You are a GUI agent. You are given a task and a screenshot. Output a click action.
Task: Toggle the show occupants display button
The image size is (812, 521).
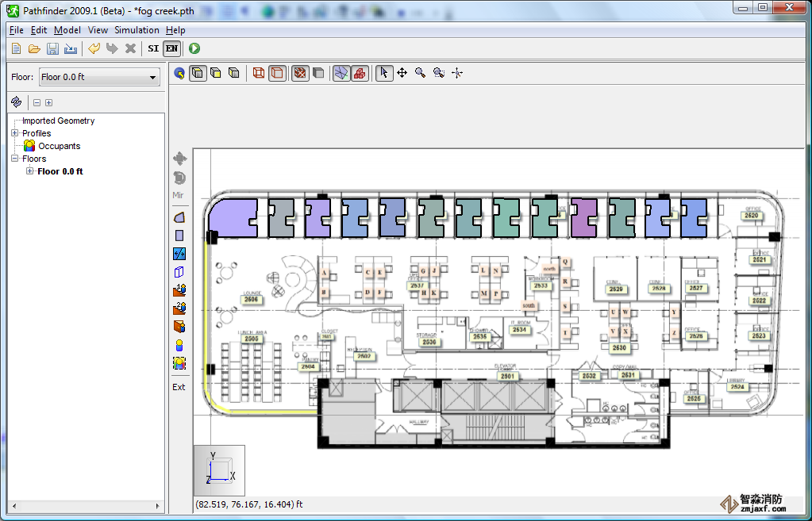pos(359,73)
